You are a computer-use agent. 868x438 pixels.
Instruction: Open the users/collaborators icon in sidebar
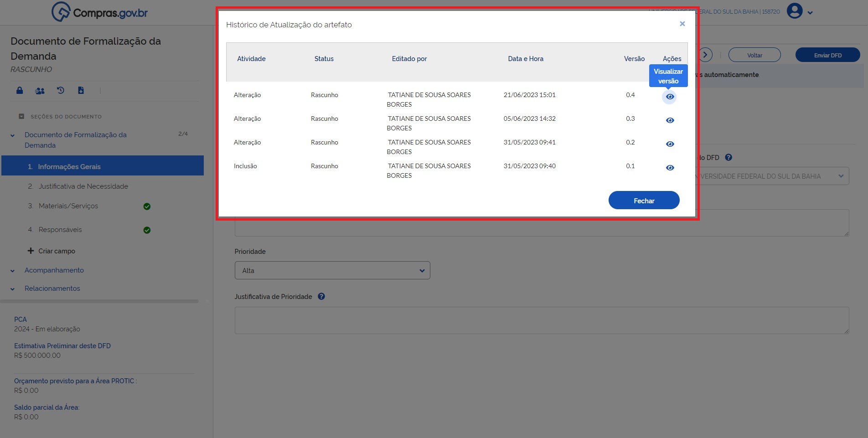pyautogui.click(x=40, y=91)
